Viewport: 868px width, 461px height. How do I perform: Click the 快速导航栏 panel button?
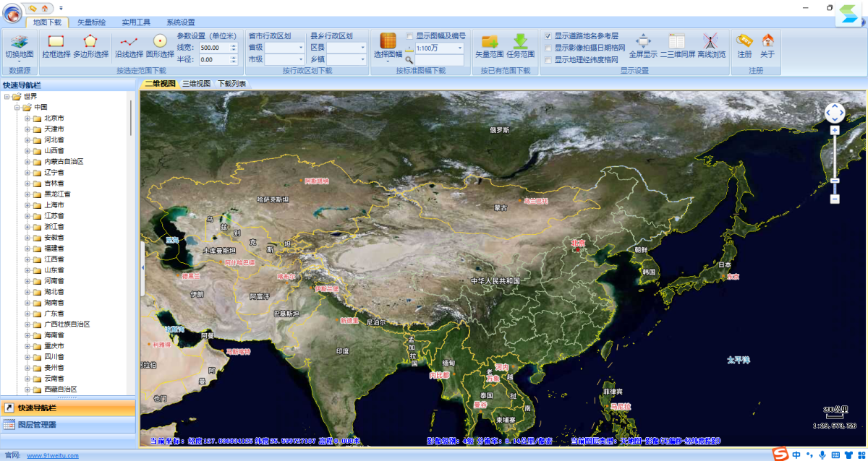tap(68, 408)
